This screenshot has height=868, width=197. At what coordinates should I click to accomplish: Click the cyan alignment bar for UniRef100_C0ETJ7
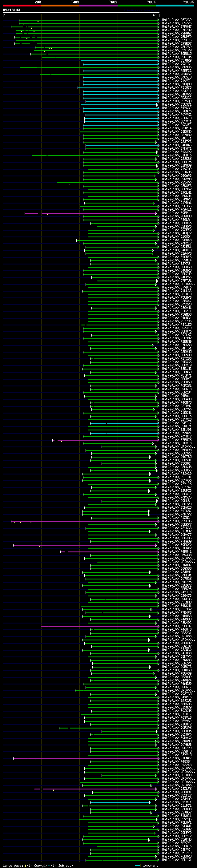click(125, 423)
